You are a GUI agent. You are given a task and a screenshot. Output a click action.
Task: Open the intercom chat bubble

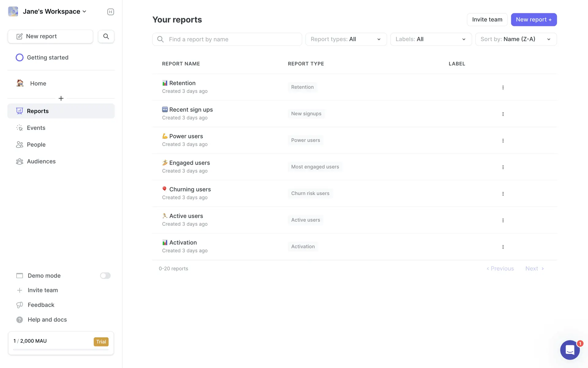570,350
